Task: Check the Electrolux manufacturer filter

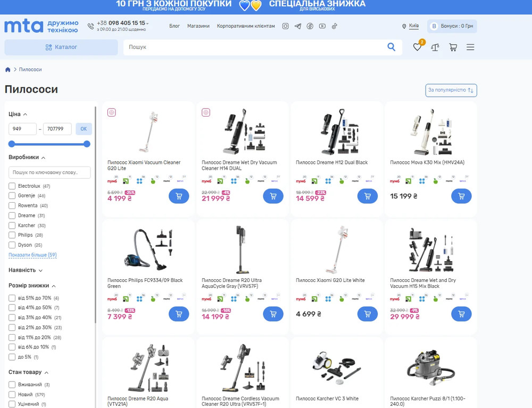Action: click(x=12, y=186)
